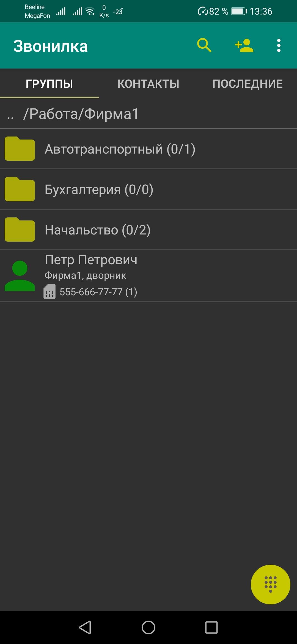Expand the Бухгалтерия (0/0) group
The width and height of the screenshot is (297, 644).
[148, 189]
